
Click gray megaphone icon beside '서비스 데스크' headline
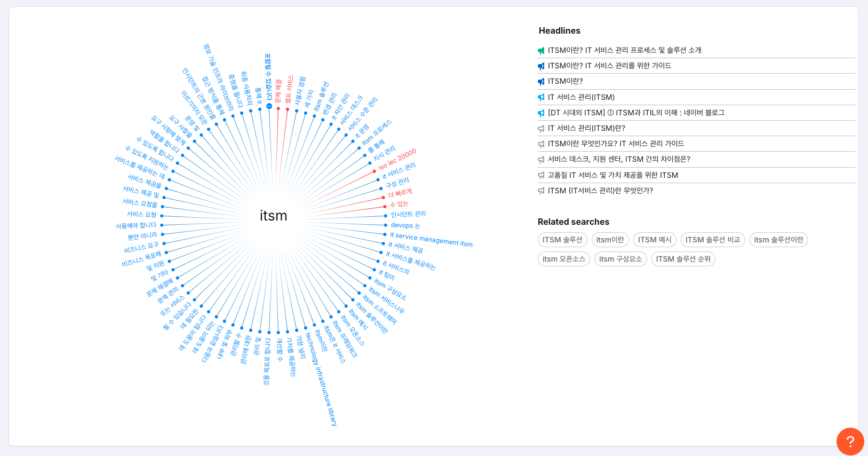point(541,160)
